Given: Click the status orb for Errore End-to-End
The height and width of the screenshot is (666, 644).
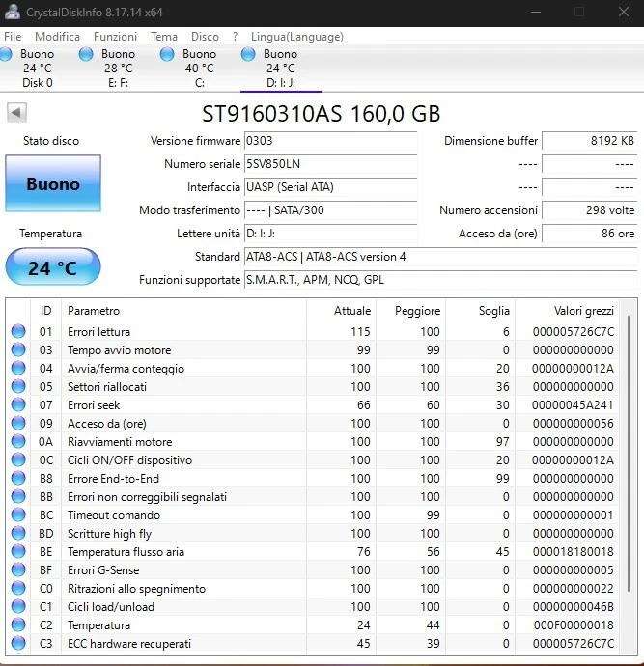Looking at the screenshot, I should tap(18, 478).
